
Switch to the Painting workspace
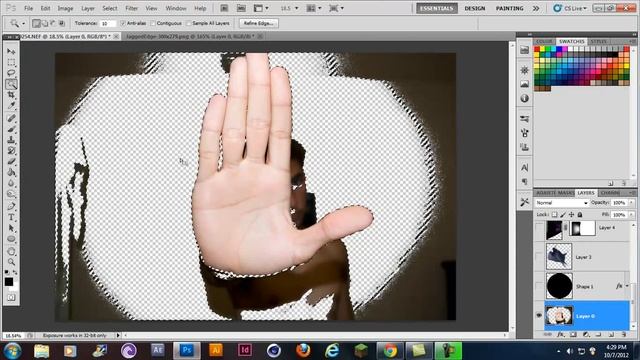click(x=509, y=8)
